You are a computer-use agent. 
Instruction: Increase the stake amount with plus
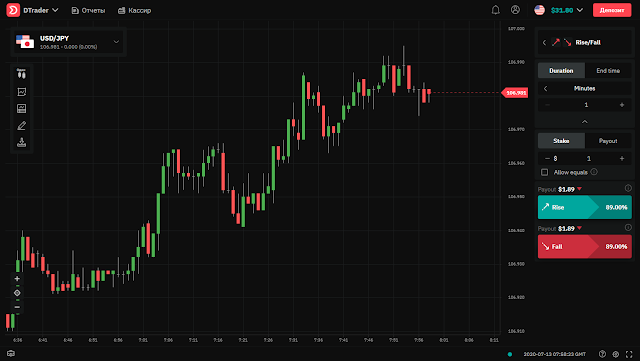622,158
